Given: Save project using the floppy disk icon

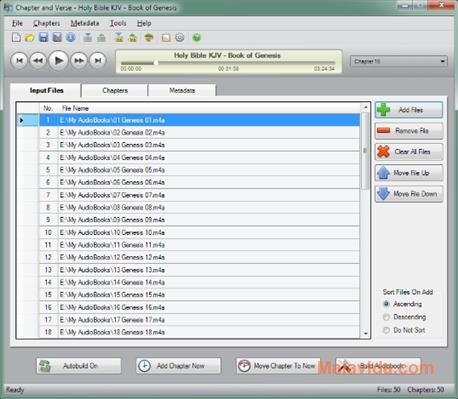Looking at the screenshot, I should coord(43,37).
